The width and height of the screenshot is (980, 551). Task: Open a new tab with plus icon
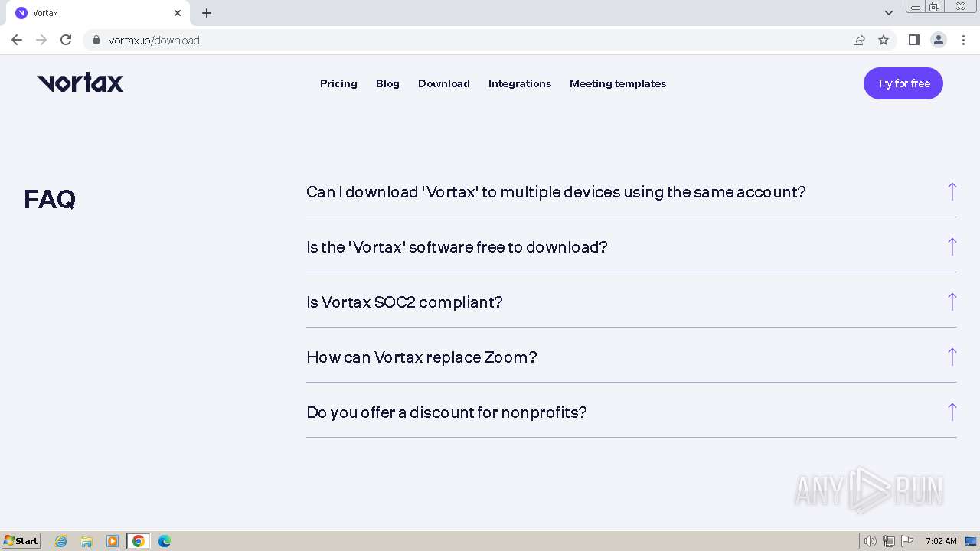(207, 13)
